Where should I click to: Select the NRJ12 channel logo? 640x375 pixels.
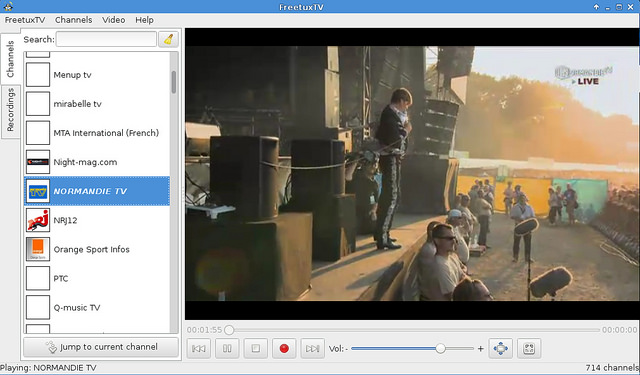tap(38, 220)
